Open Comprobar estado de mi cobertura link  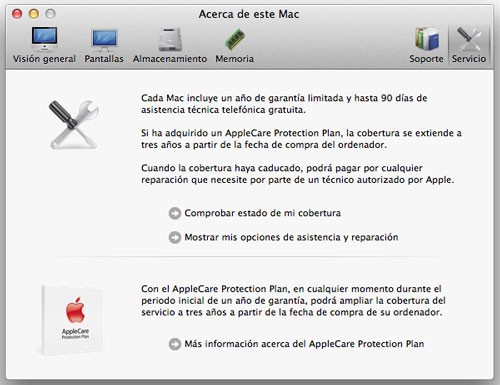(263, 213)
